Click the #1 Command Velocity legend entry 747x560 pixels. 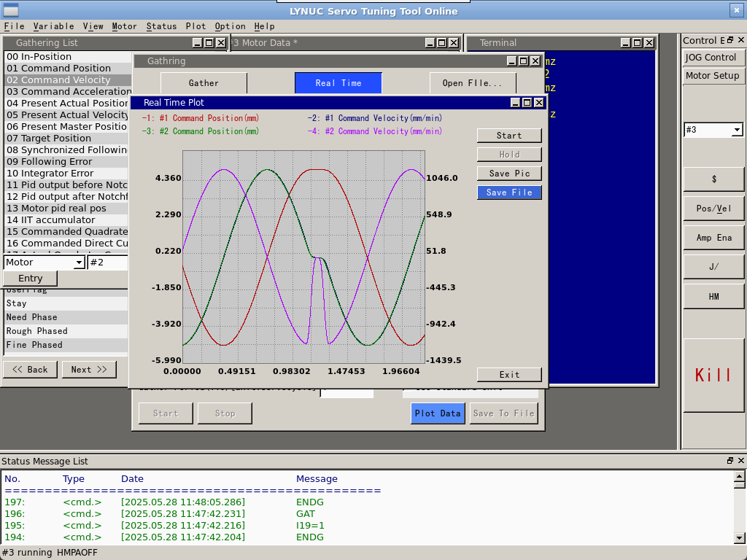[375, 118]
